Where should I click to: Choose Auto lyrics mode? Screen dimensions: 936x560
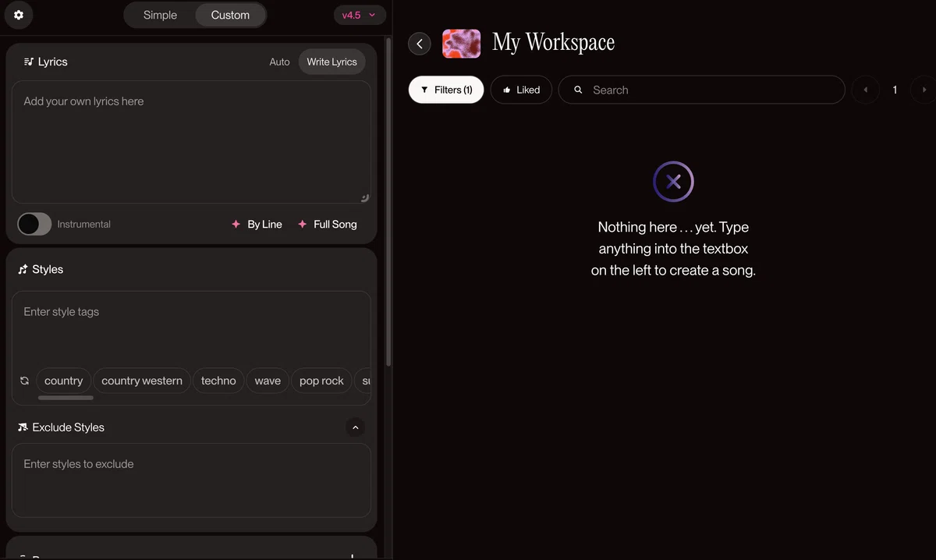tap(279, 62)
